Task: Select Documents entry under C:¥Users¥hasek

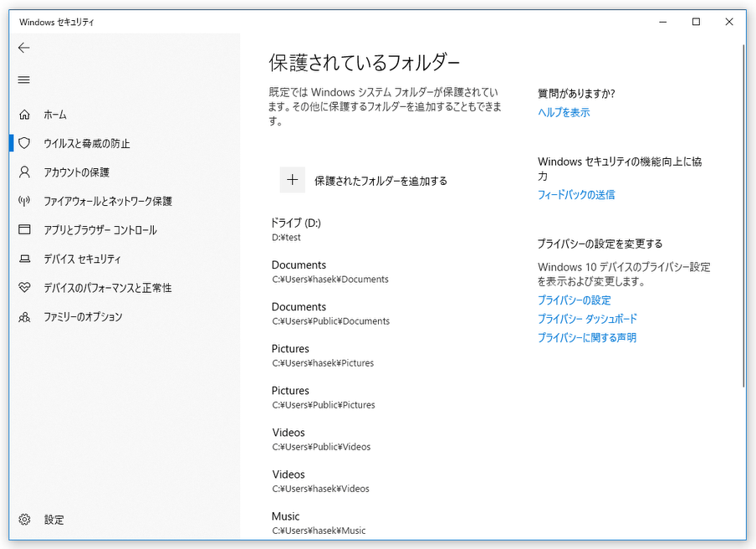Action: [330, 272]
